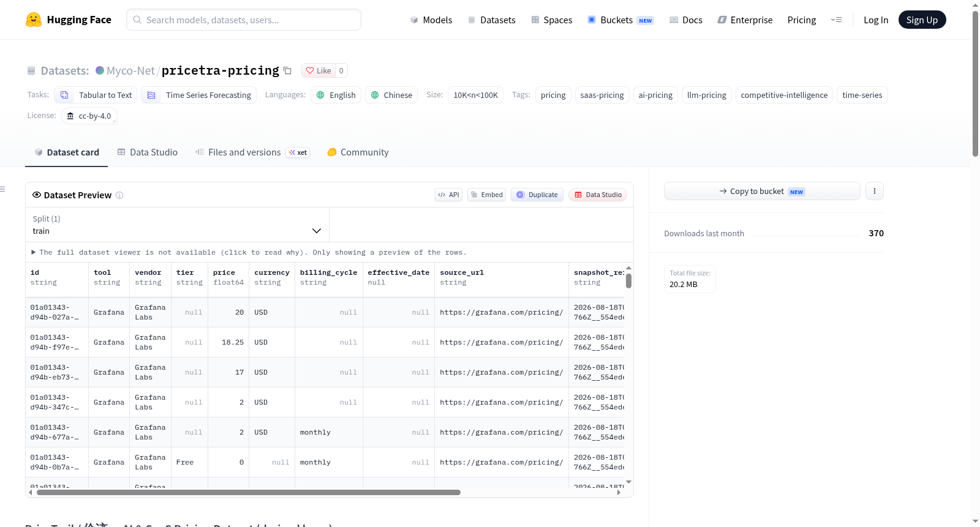The height and width of the screenshot is (527, 980).
Task: Click the Chinese language globe icon
Action: pos(375,95)
